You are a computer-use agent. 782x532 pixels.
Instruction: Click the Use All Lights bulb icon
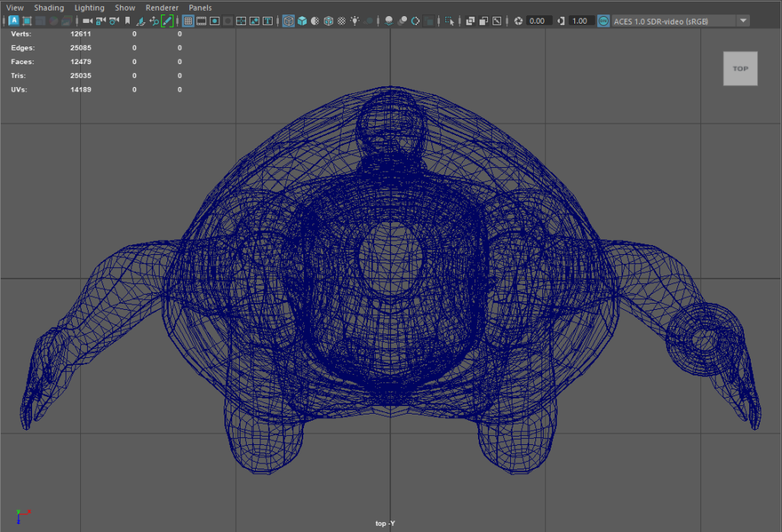[354, 21]
